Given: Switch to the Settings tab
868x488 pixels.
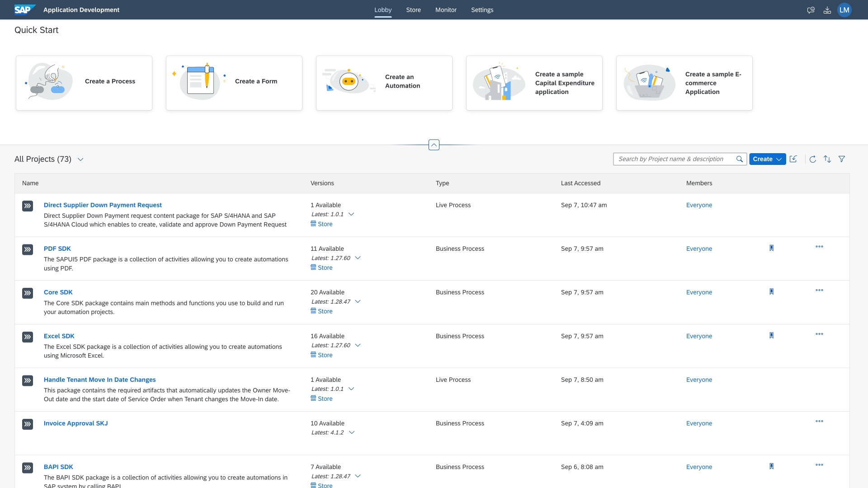Looking at the screenshot, I should point(482,10).
